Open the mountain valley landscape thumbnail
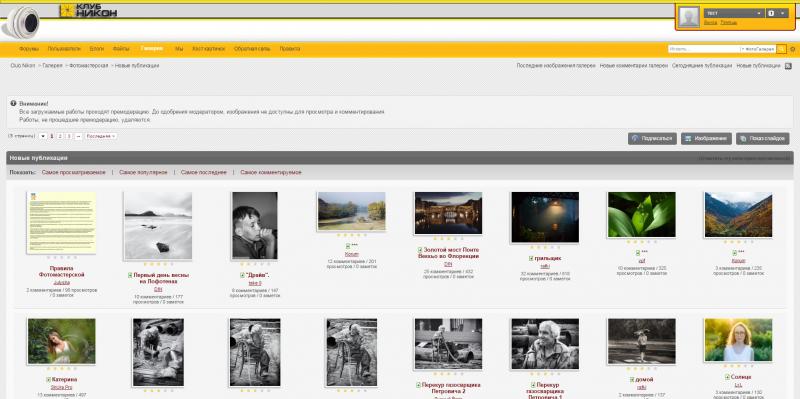Viewport: 800px width, 399px height. tap(738, 214)
